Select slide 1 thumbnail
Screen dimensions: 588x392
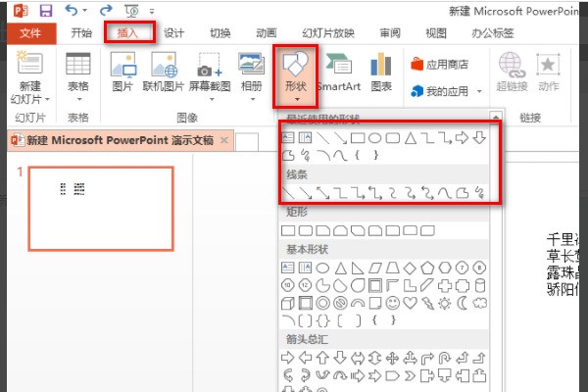(101, 209)
